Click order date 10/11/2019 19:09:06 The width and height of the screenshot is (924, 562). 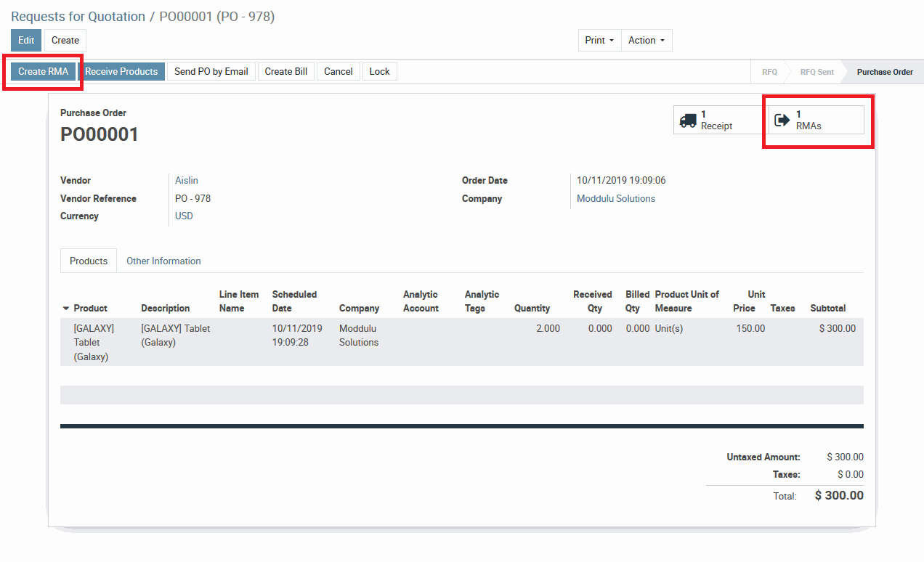pyautogui.click(x=621, y=181)
